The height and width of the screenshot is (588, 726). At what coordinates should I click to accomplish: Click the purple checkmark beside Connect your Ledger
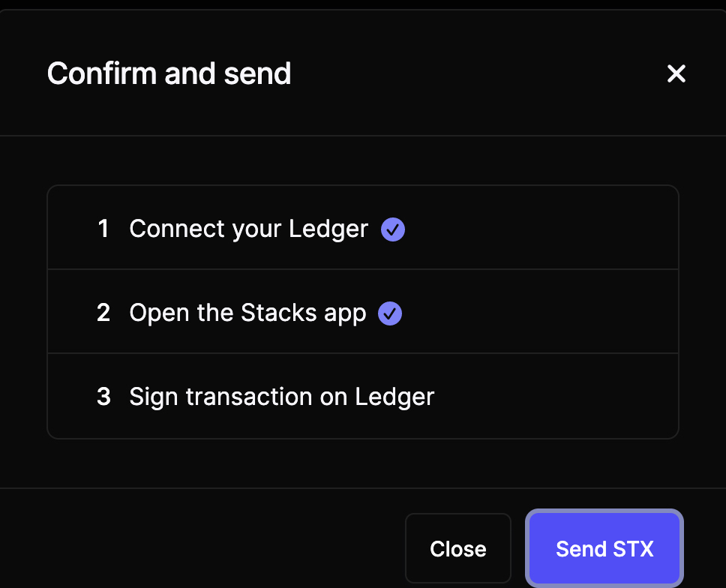pos(393,229)
